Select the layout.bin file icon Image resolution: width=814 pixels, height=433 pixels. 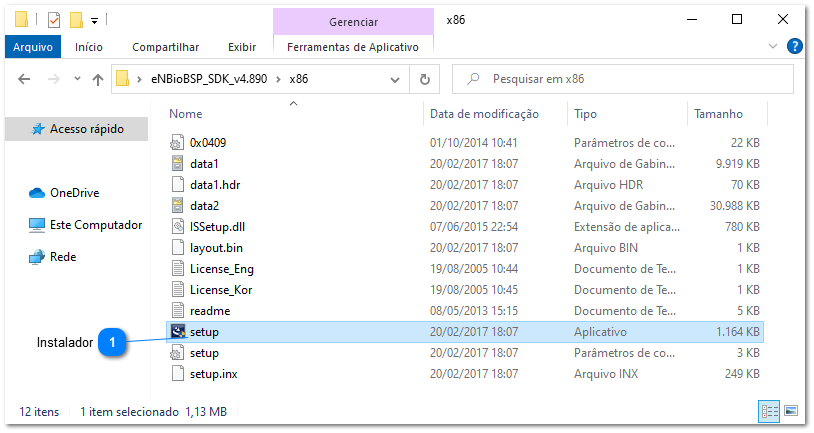[x=177, y=248]
